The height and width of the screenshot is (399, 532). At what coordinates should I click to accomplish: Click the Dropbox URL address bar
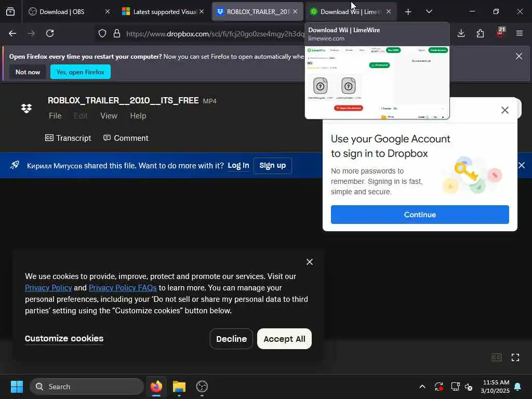[215, 34]
